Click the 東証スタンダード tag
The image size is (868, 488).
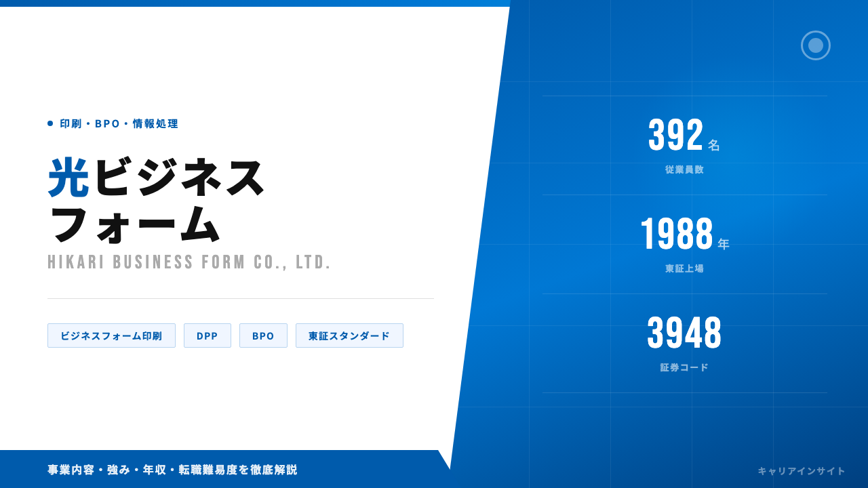coord(349,335)
